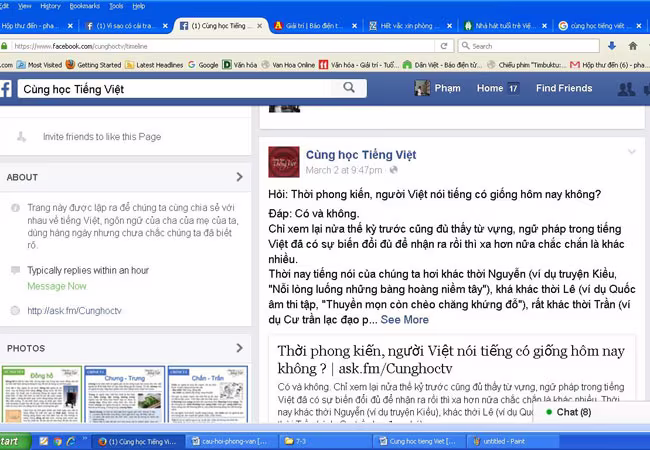Open the post timestamp March 2 at 9:47pm
The image size is (650, 450).
click(344, 170)
